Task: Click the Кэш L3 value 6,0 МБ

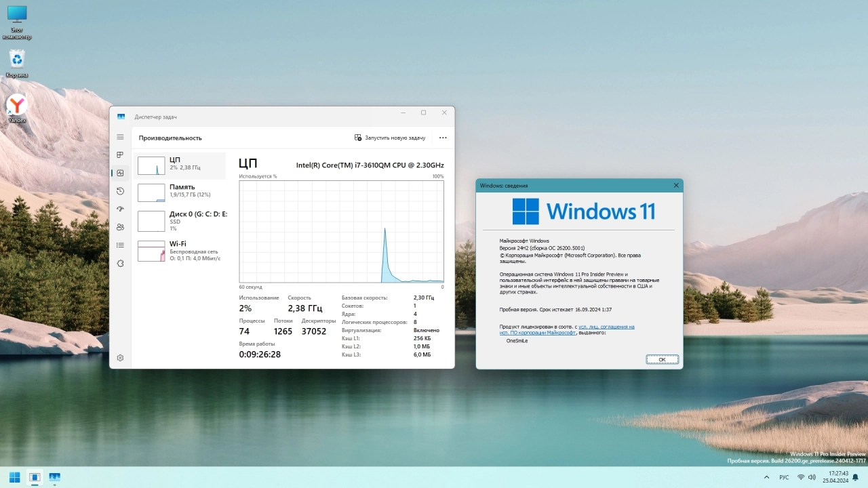Action: pos(422,354)
